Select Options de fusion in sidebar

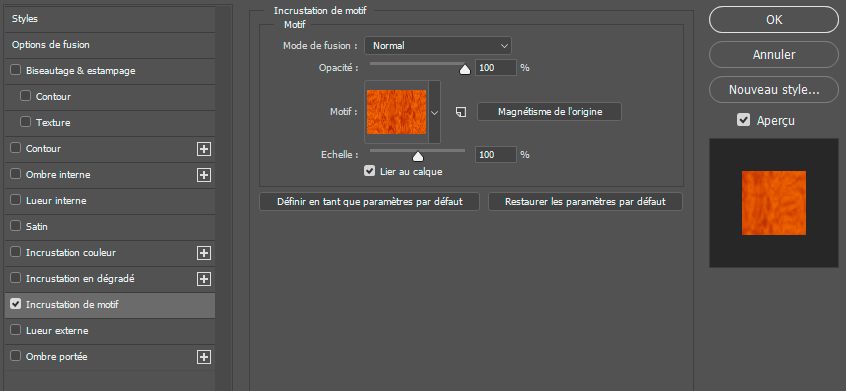pos(110,45)
